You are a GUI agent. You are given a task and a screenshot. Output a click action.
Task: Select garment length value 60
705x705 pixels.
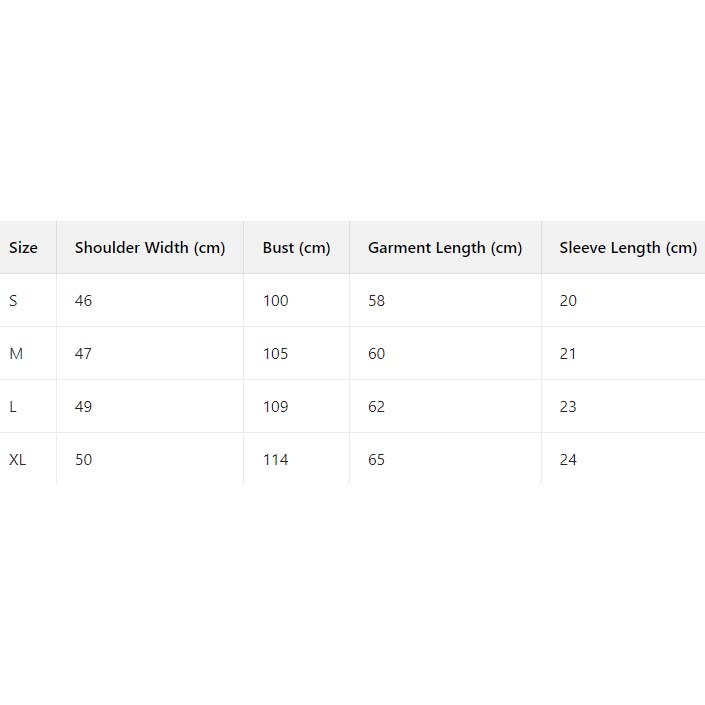coord(376,354)
